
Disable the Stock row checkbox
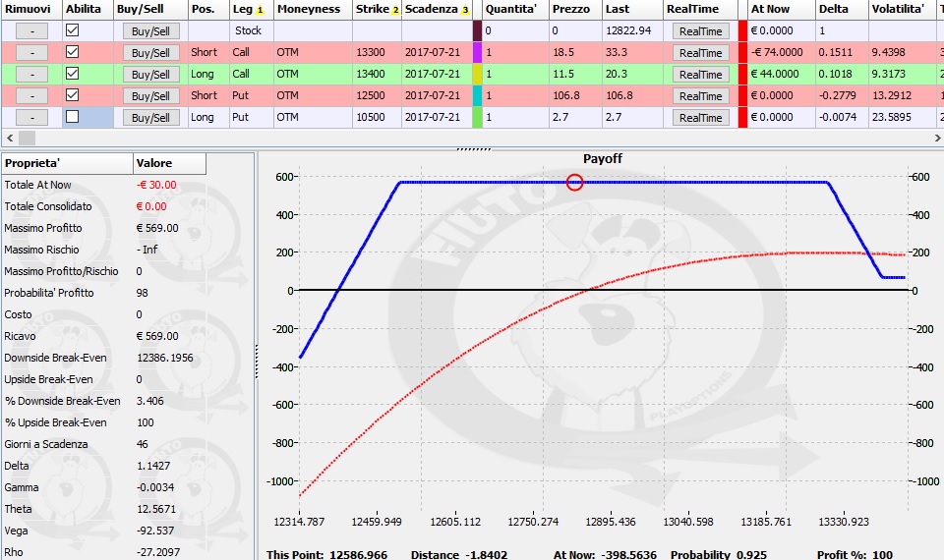pos(72,30)
